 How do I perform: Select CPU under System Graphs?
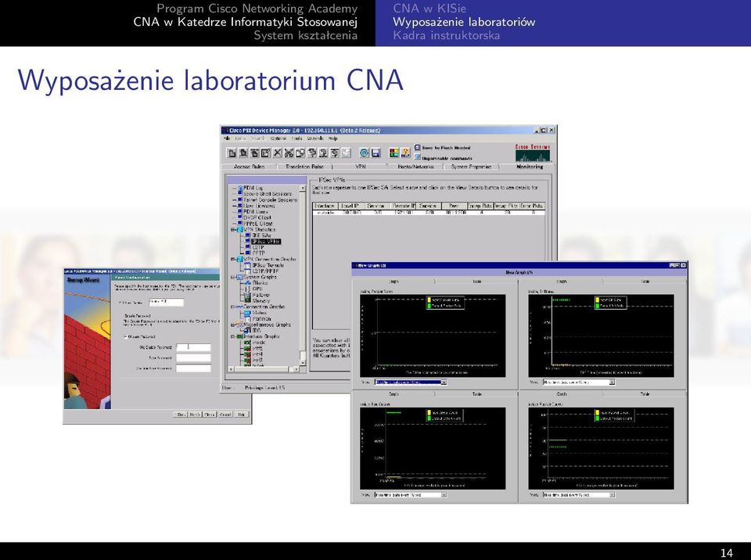pos(257,289)
